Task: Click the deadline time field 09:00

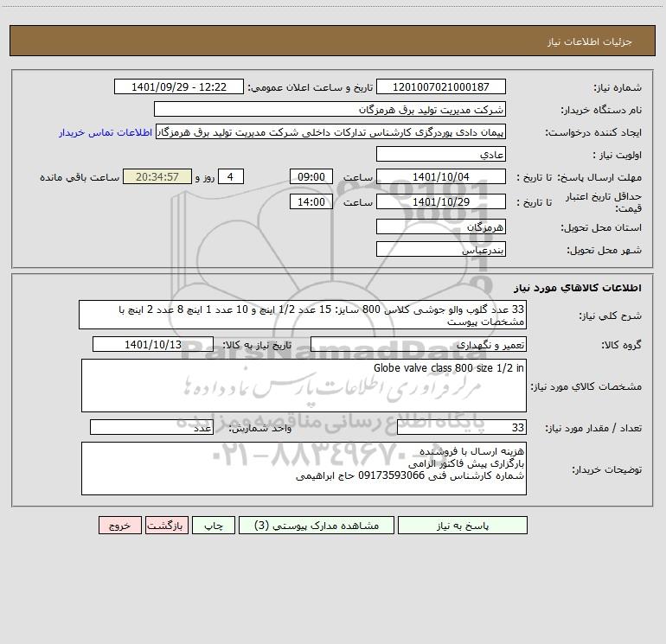Action: click(311, 176)
